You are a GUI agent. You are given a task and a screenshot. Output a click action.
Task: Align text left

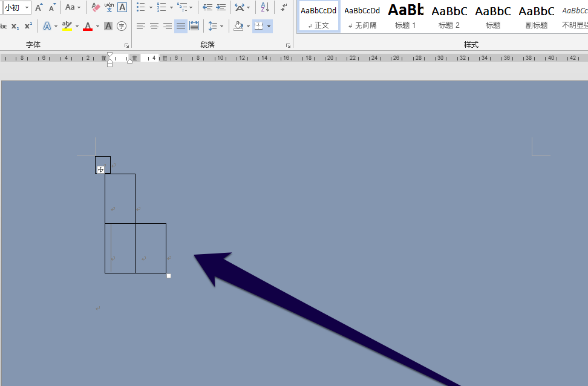140,26
